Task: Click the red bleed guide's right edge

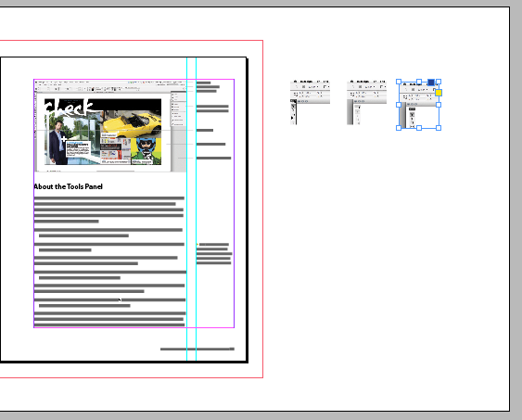Action: point(263,209)
